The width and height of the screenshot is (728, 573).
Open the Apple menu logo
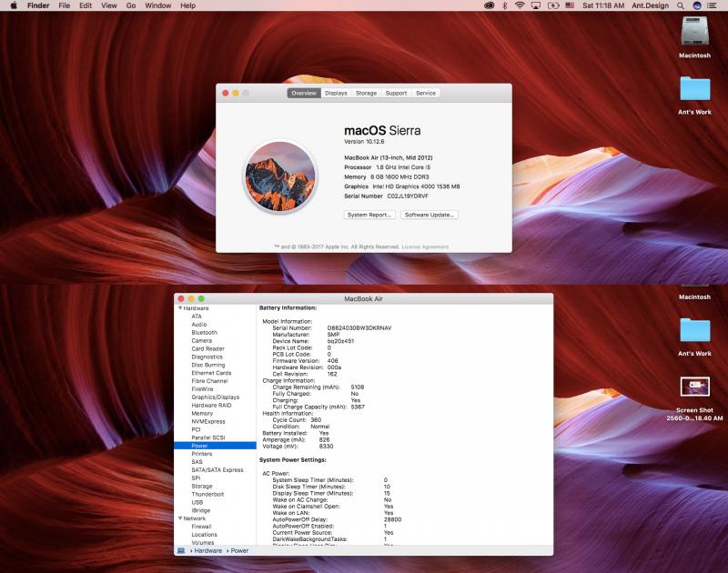pos(14,5)
